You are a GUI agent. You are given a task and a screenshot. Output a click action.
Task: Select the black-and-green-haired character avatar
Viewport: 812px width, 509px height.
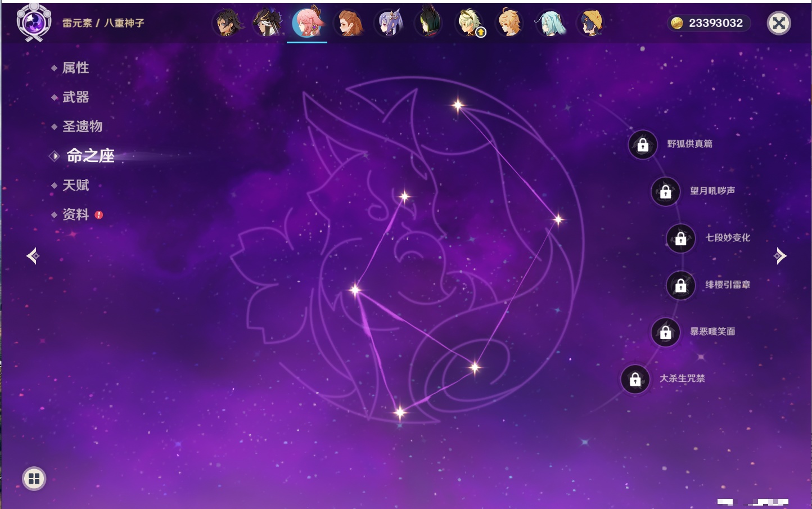point(429,23)
